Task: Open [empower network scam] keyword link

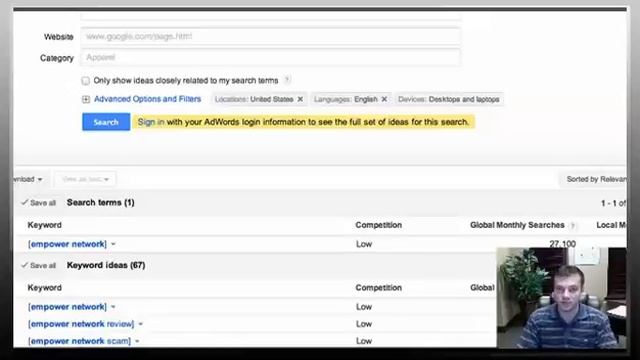Action: pyautogui.click(x=79, y=341)
